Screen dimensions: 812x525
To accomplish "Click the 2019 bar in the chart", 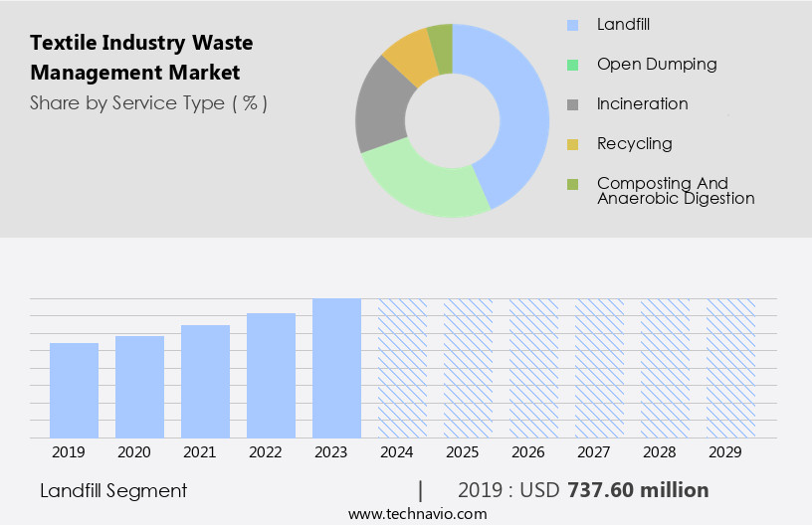I will click(x=74, y=390).
